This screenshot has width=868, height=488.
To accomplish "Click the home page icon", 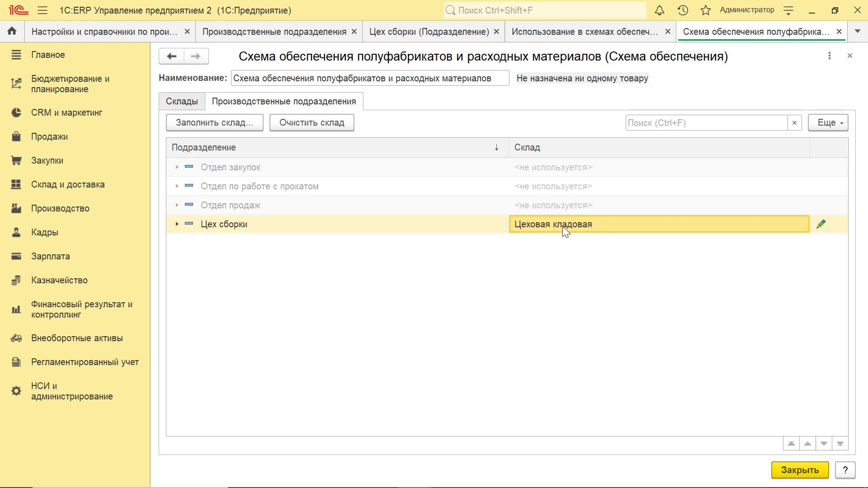I will click(x=12, y=31).
